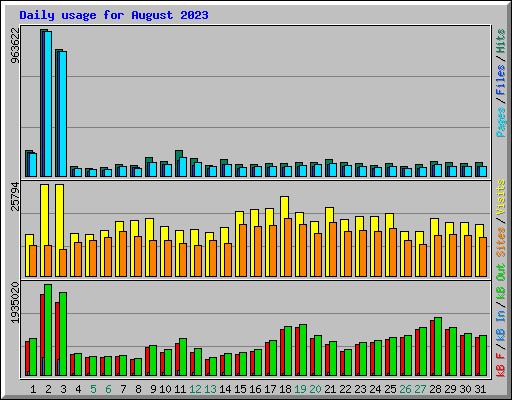
Task: Click green weekend day label 6
Action: point(108,389)
